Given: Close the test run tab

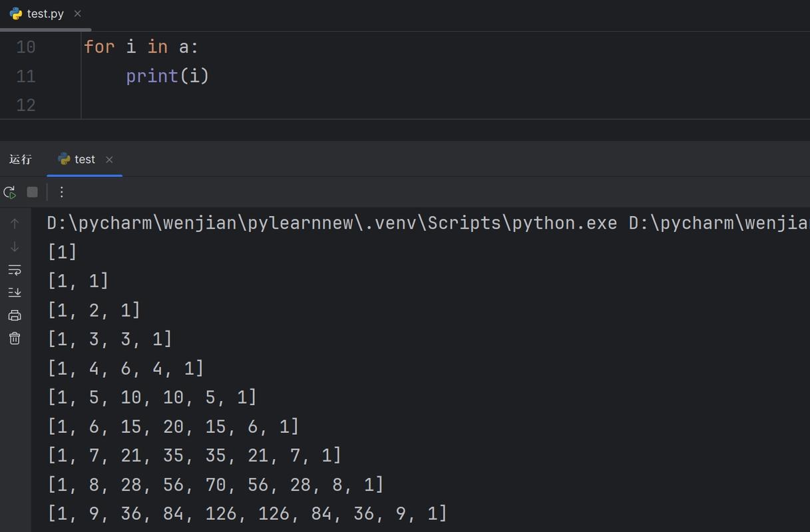Looking at the screenshot, I should [x=109, y=160].
